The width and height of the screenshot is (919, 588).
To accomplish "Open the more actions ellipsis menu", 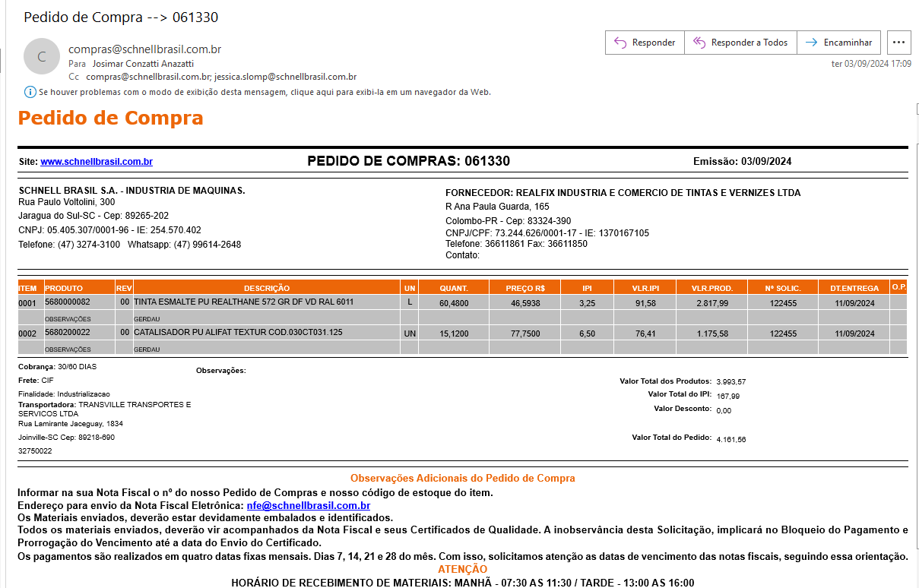I will 898,43.
